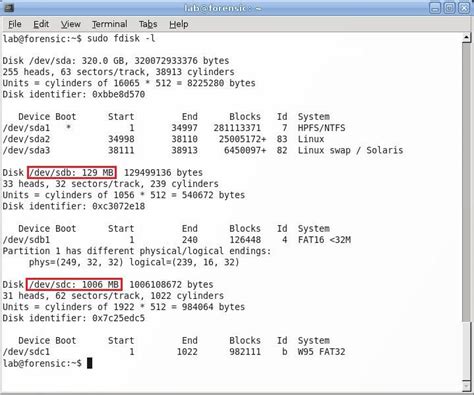Click 'Linux swap / Solaris' text

[x=350, y=150]
